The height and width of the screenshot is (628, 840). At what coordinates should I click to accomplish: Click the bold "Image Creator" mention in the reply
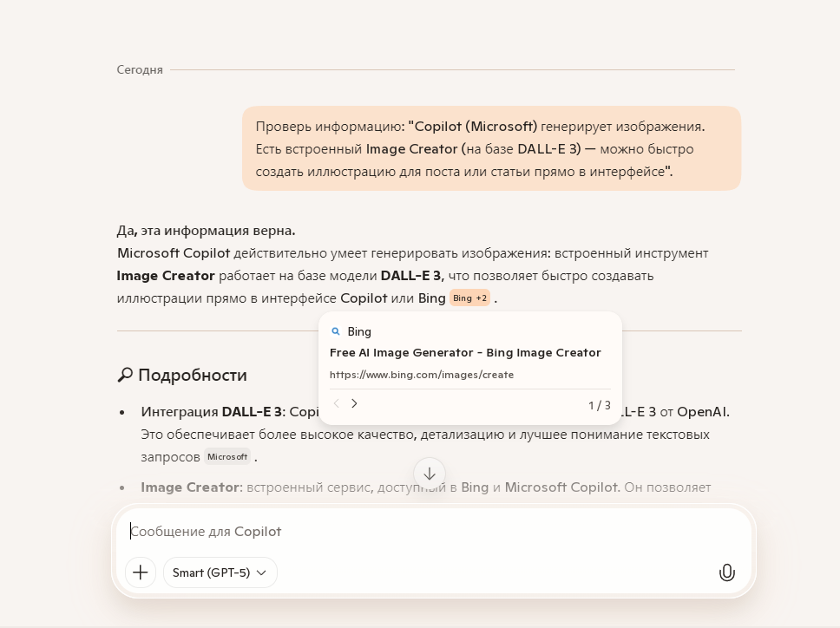click(166, 276)
